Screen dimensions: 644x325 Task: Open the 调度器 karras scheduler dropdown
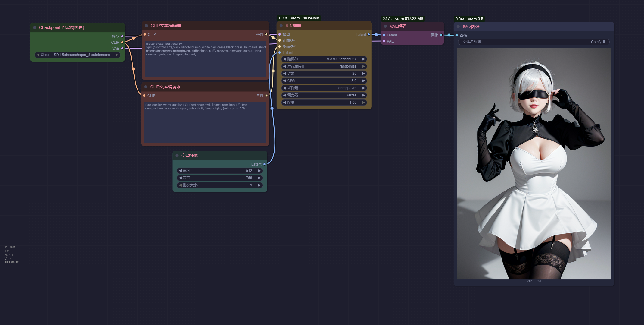coord(324,95)
